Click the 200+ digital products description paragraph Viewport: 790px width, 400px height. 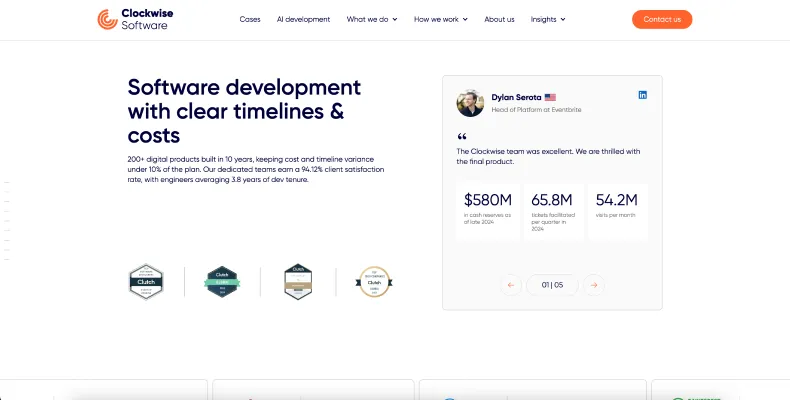(255, 169)
